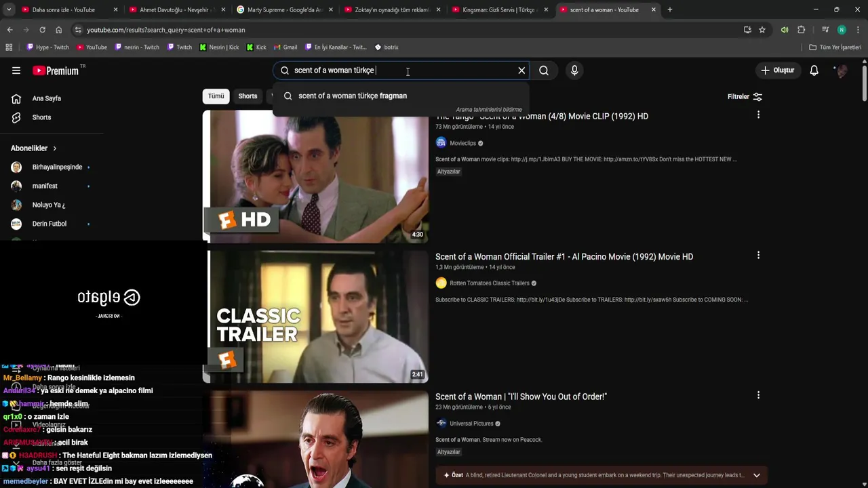Open the Classic Trailer video thumbnail
868x488 pixels.
[x=315, y=317]
